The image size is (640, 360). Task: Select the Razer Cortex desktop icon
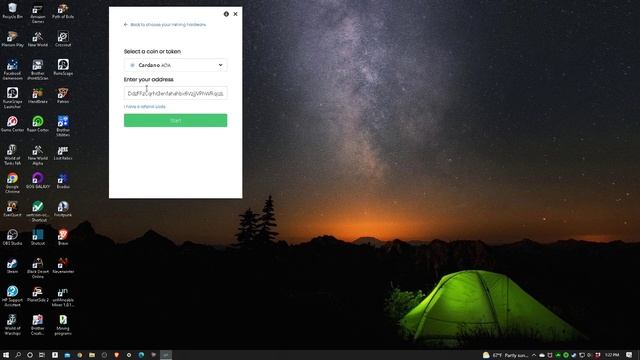[38, 124]
